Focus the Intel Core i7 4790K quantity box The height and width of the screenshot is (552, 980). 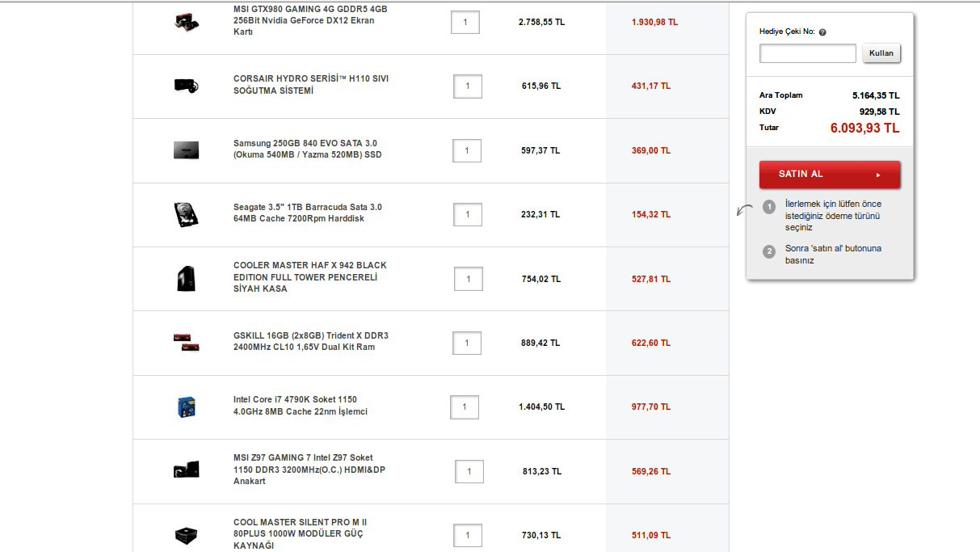(465, 407)
